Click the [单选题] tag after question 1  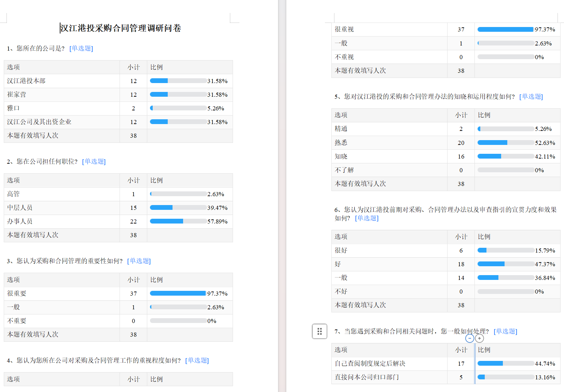click(x=81, y=48)
